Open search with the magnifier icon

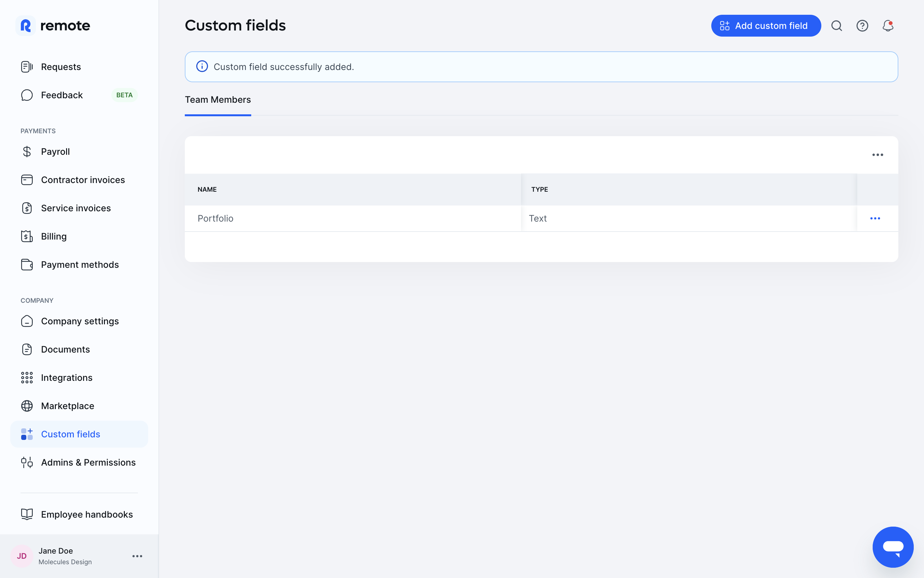point(836,26)
